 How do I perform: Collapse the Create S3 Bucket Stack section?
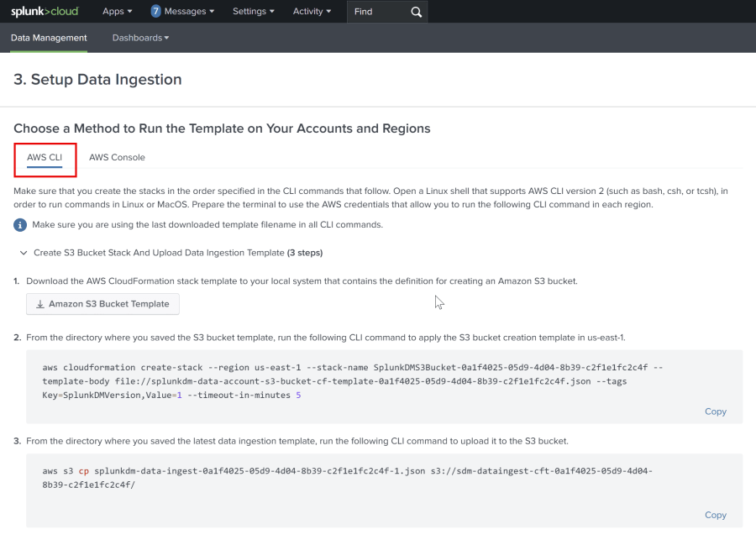pos(24,253)
